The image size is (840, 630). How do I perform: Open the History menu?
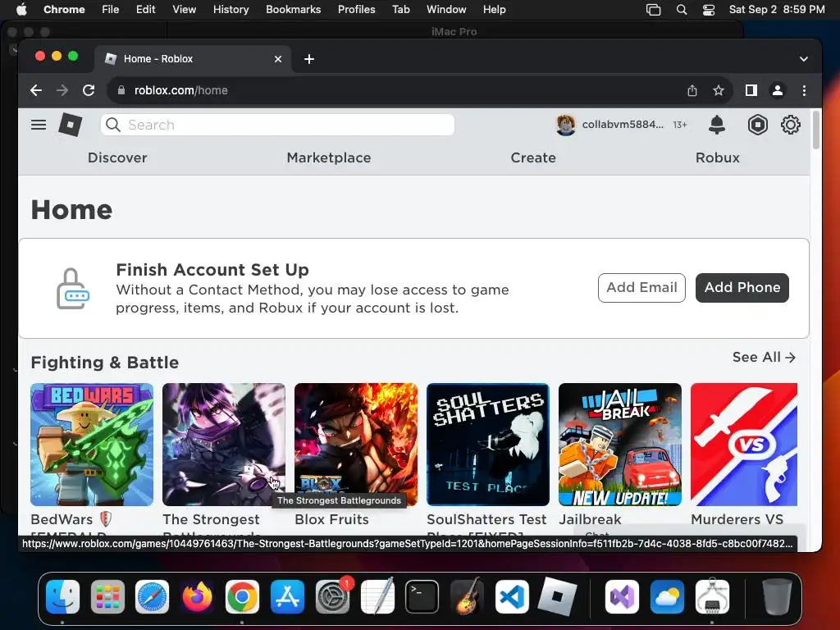(231, 9)
